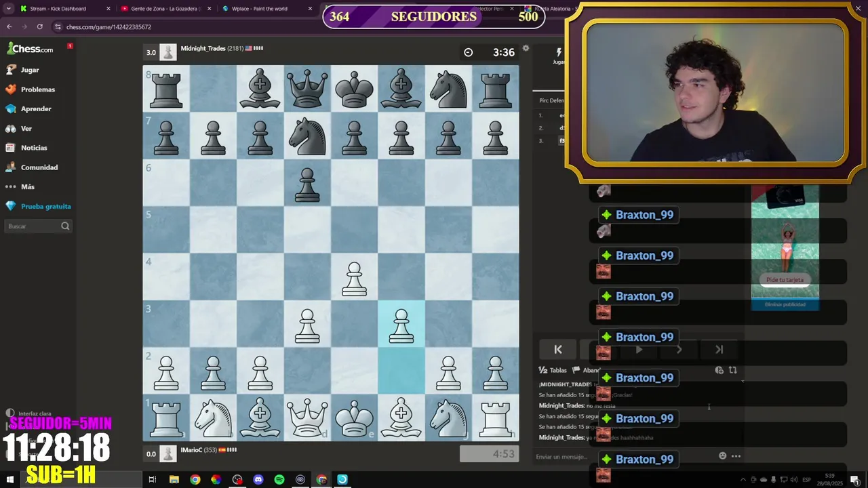Close the Wplace tab
Viewport: 868px width, 488px height.
[x=311, y=9]
